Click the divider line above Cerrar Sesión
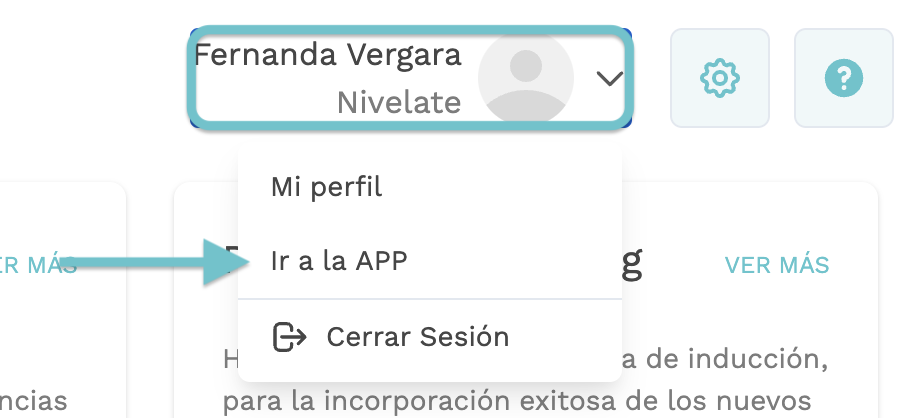 [430, 299]
